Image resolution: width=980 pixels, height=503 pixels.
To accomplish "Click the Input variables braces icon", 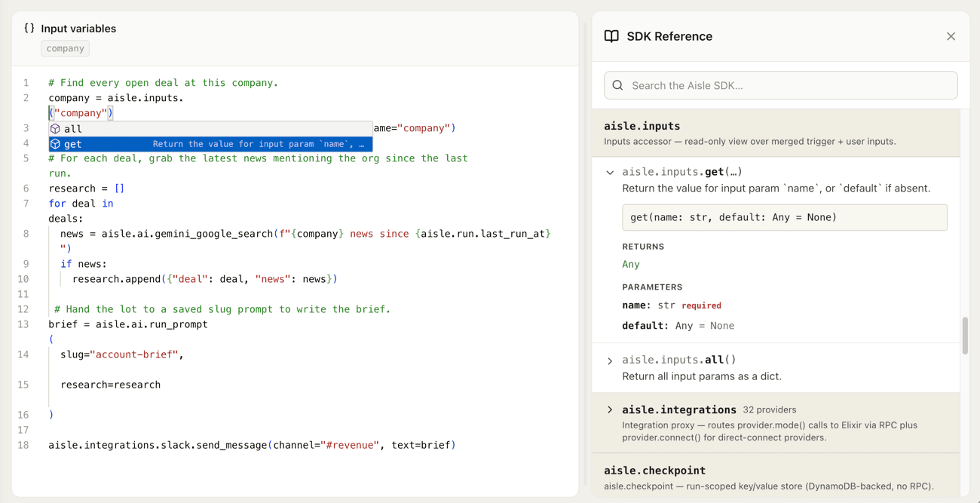I will 29,28.
